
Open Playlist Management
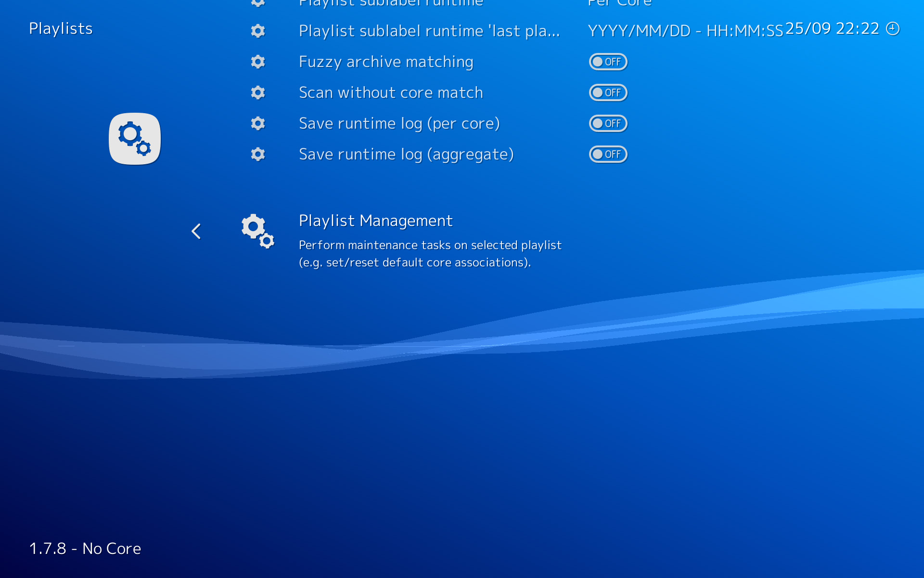pyautogui.click(x=375, y=221)
